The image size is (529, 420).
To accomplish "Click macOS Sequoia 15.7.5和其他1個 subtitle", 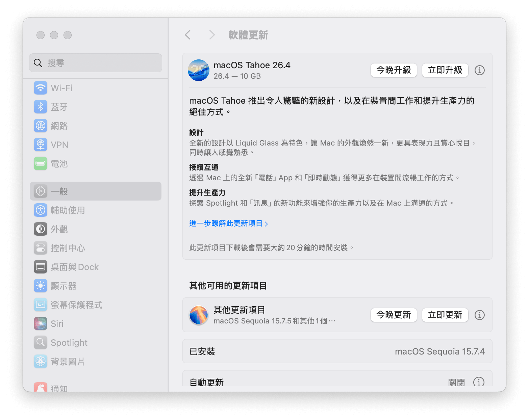I will pos(274,321).
